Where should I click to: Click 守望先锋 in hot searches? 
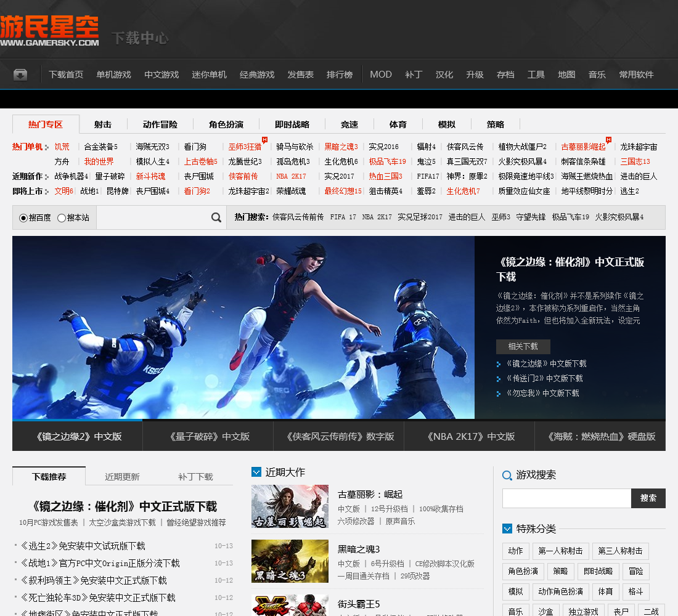(531, 217)
